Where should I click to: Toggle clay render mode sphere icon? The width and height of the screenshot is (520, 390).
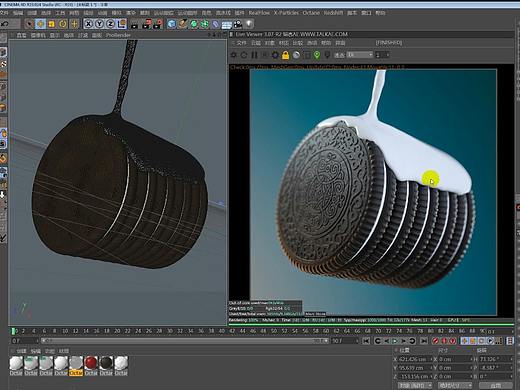click(296, 55)
